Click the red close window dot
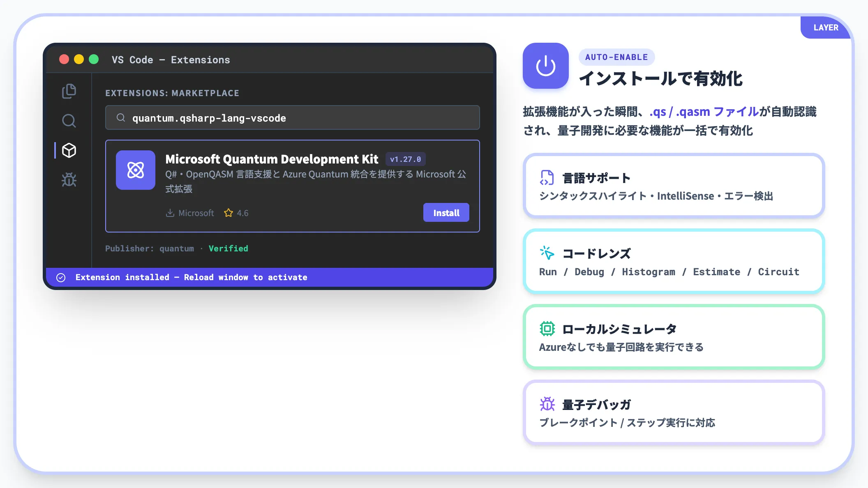Viewport: 868px width, 488px height. [64, 59]
